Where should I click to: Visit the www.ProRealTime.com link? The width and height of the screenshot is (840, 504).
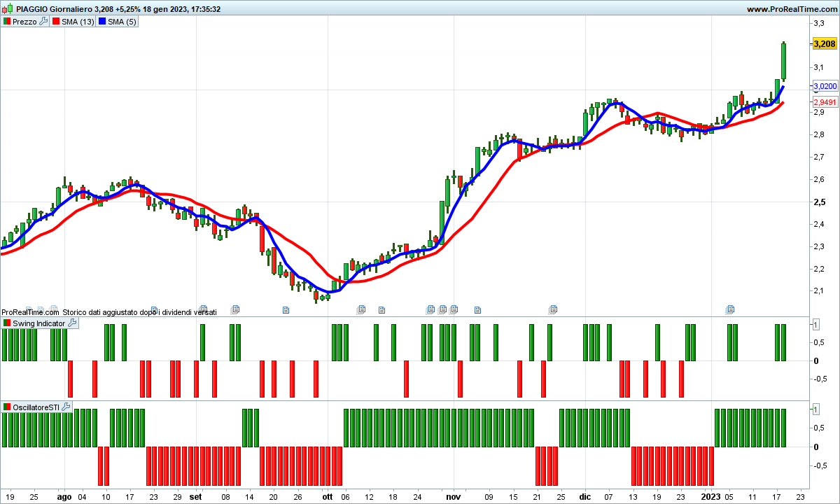(x=792, y=9)
